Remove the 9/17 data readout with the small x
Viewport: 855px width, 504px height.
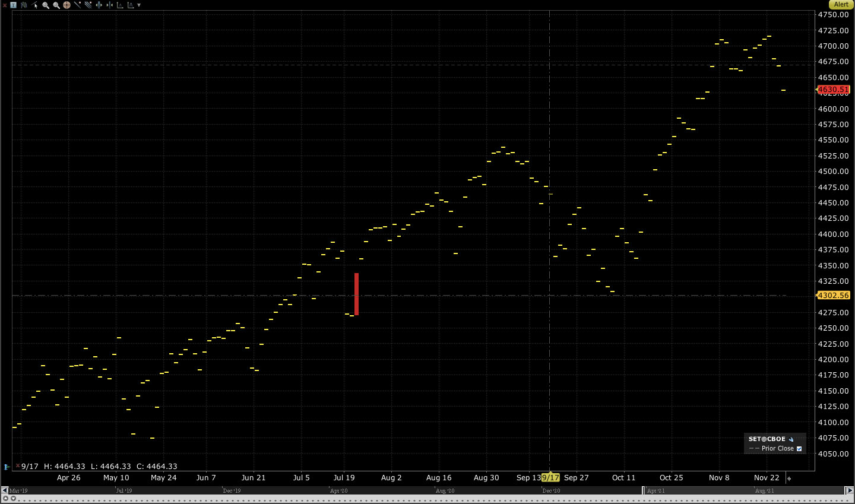tap(18, 466)
